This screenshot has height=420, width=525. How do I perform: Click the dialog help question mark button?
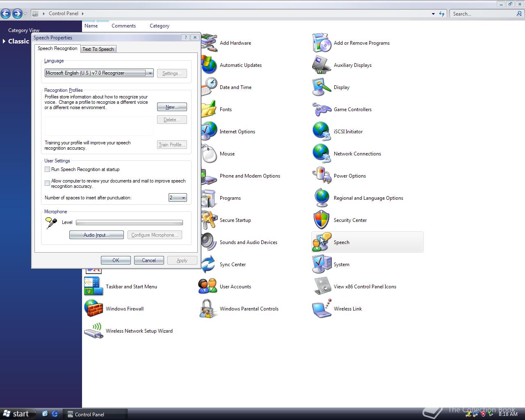click(x=185, y=37)
